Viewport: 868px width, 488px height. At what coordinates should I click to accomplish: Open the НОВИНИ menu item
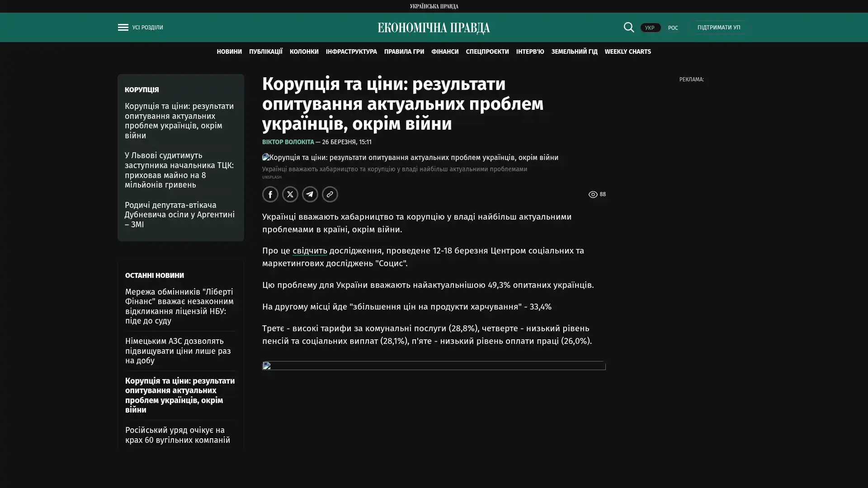(229, 52)
